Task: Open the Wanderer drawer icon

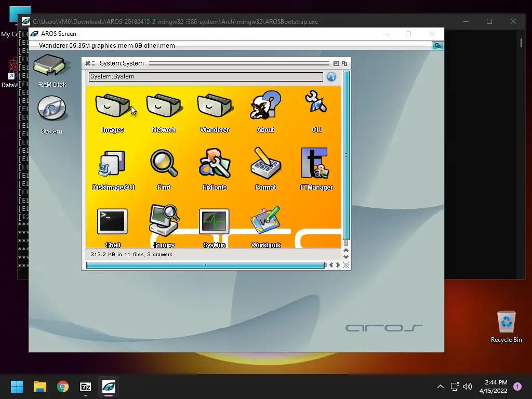Action: pyautogui.click(x=215, y=106)
